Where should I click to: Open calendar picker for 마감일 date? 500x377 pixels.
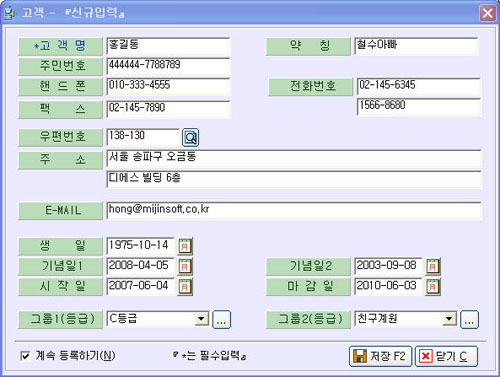pyautogui.click(x=433, y=286)
